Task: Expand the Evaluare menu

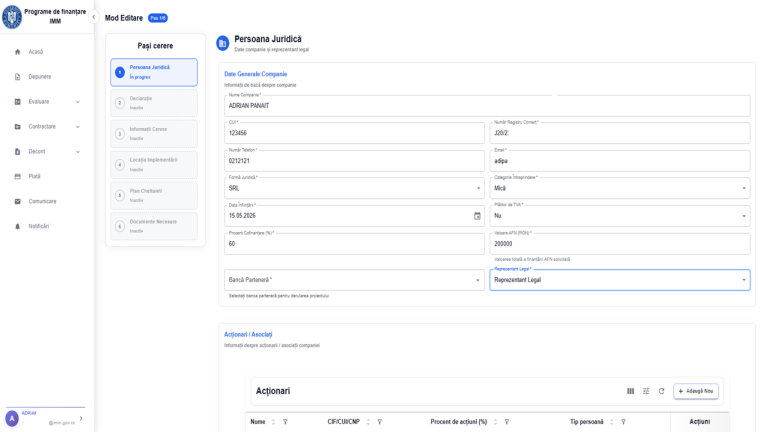Action: pyautogui.click(x=78, y=102)
